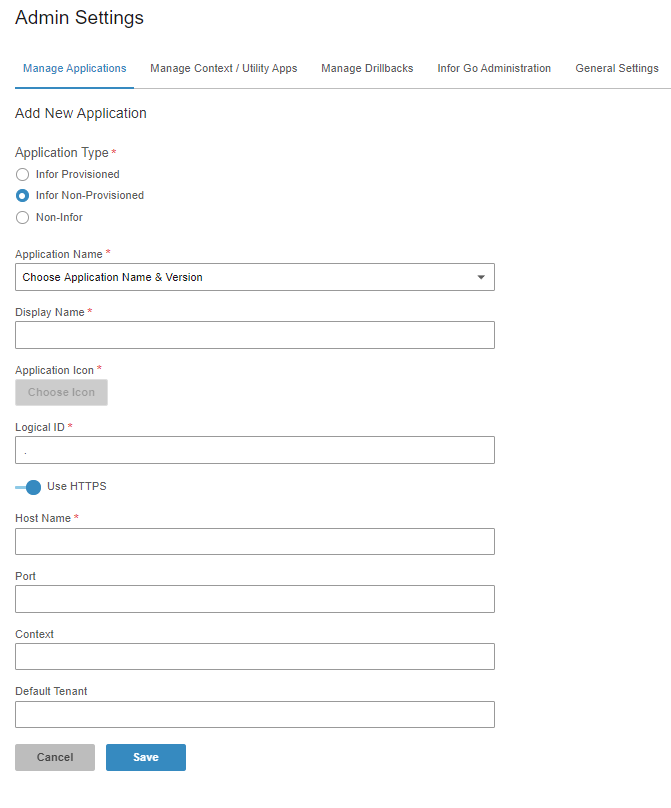The width and height of the screenshot is (671, 808).
Task: Choose the Non-Infor application type
Action: tap(22, 217)
